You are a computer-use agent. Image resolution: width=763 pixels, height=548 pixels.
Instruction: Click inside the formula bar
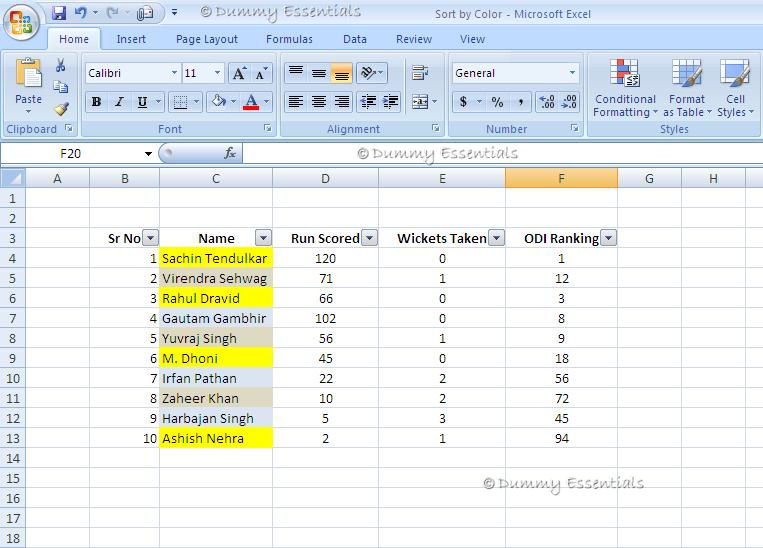[502, 154]
